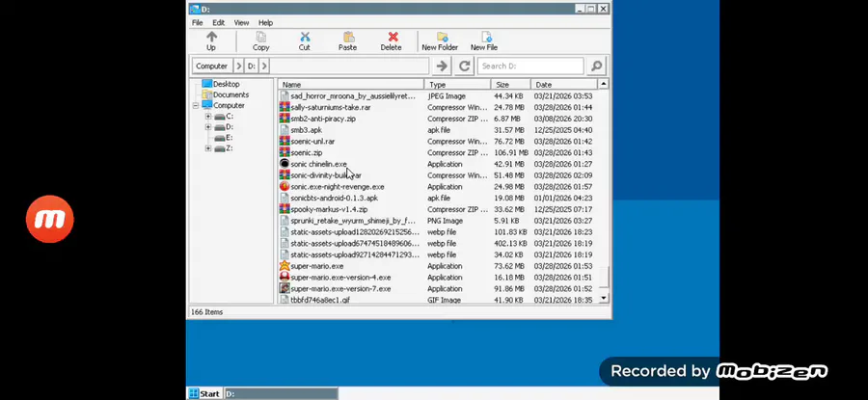Image resolution: width=868 pixels, height=400 pixels.
Task: Open the File menu
Action: 197,23
